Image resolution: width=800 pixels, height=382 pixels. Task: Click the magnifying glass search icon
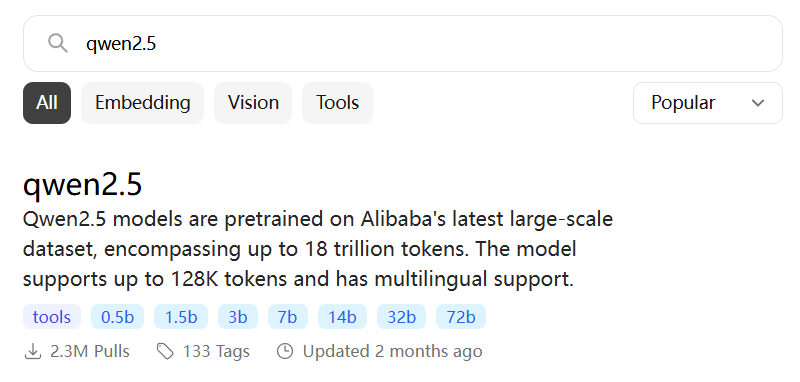[58, 43]
